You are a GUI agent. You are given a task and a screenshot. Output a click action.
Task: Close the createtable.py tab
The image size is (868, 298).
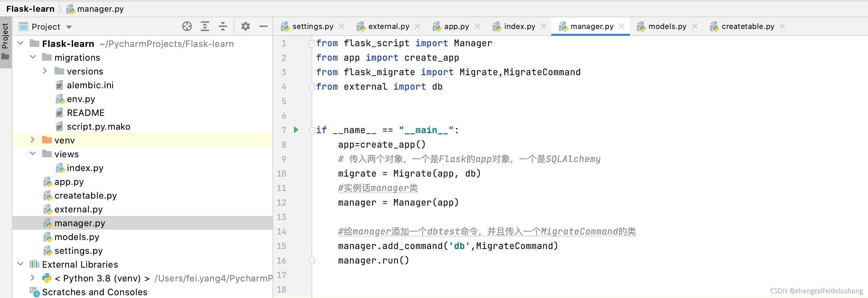click(x=782, y=27)
